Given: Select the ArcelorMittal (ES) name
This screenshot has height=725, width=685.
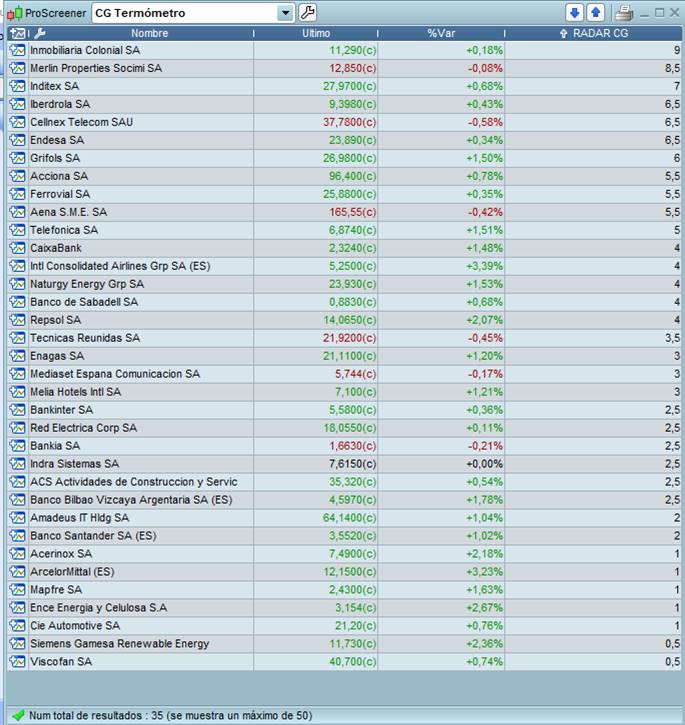Looking at the screenshot, I should coord(72,572).
